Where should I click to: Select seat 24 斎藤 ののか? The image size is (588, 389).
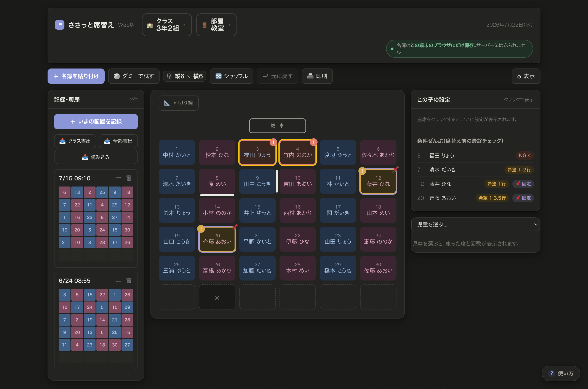click(378, 239)
